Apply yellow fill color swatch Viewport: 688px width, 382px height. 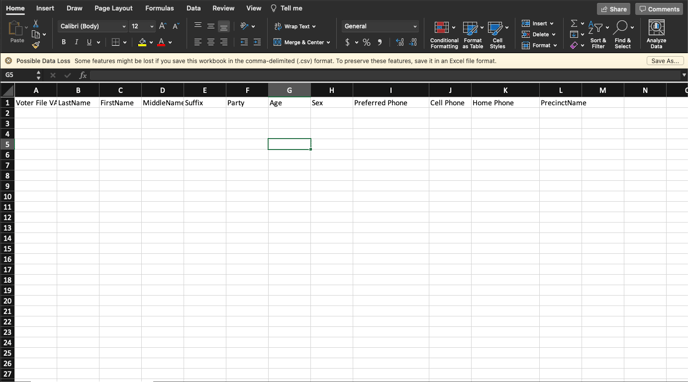[142, 42]
